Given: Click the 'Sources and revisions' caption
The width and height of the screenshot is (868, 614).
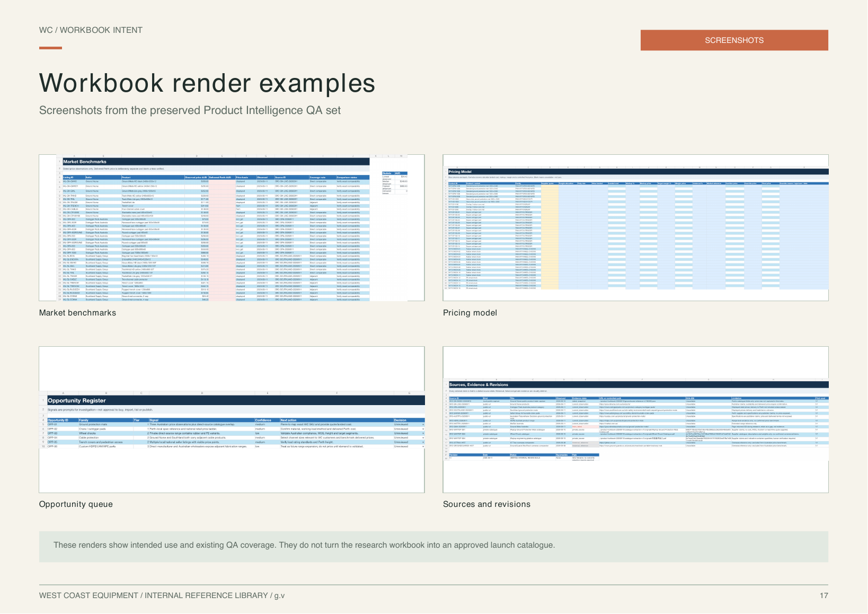Looking at the screenshot, I should pyautogui.click(x=486, y=504).
